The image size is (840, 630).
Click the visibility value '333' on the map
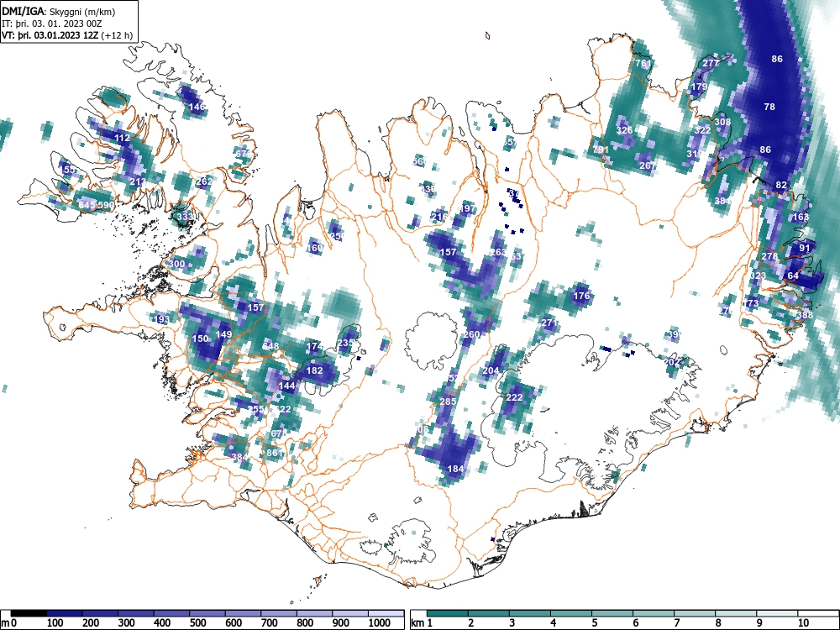point(185,217)
